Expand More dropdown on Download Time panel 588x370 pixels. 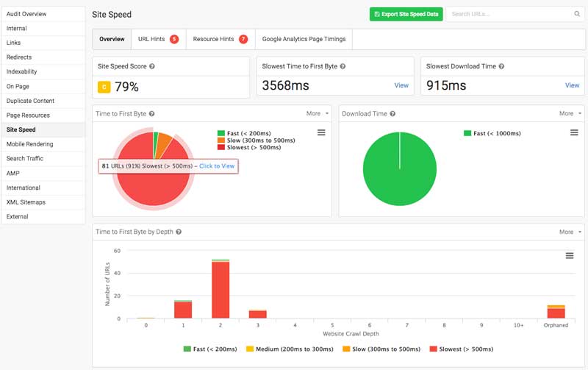tap(570, 114)
